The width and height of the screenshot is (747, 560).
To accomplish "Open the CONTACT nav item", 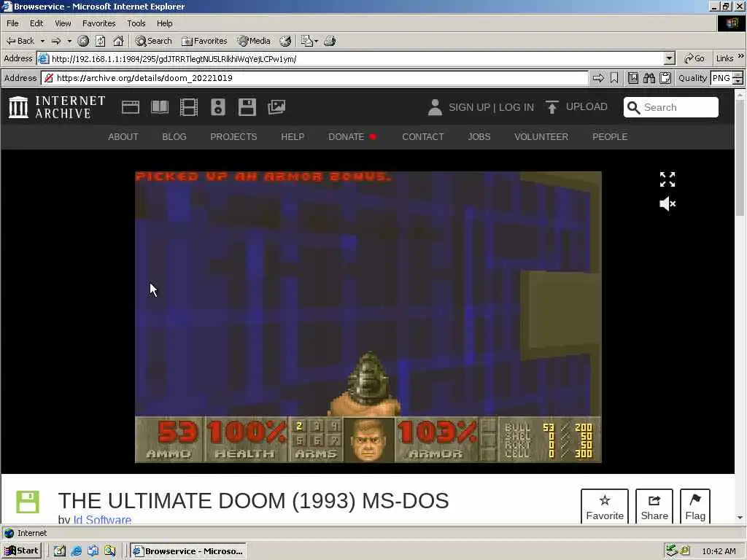I will pyautogui.click(x=422, y=137).
